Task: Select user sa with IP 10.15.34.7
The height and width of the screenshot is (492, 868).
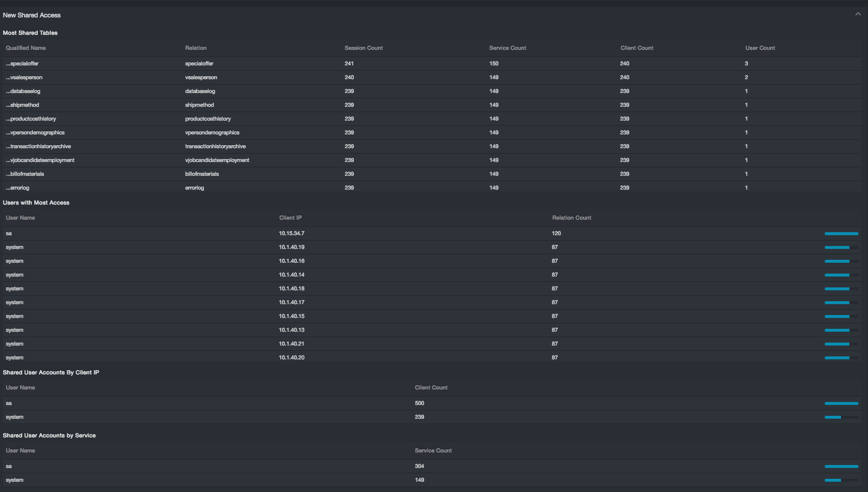Action: point(9,233)
